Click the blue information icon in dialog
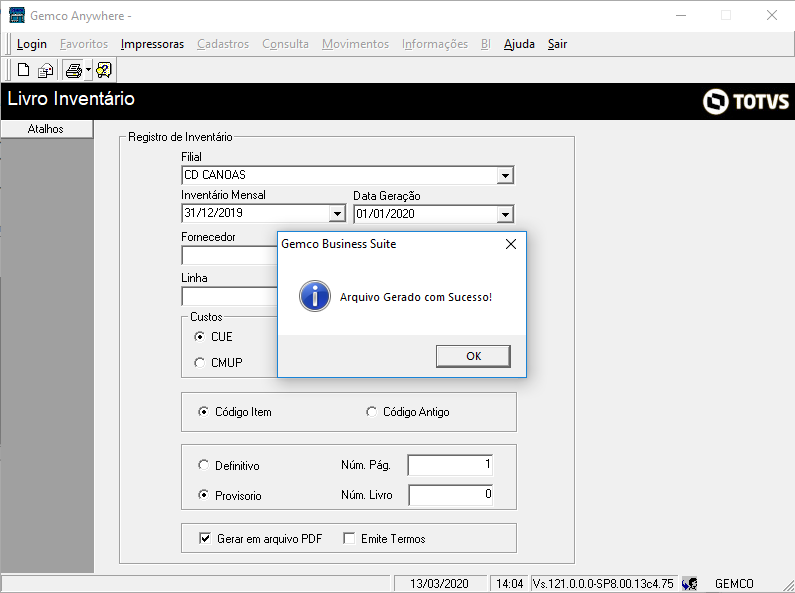The height and width of the screenshot is (593, 795). (315, 296)
